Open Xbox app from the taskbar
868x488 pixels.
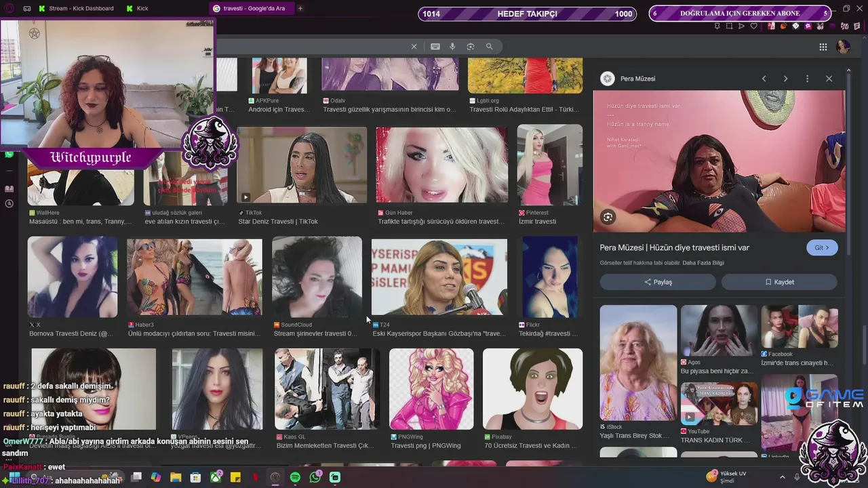(216, 477)
